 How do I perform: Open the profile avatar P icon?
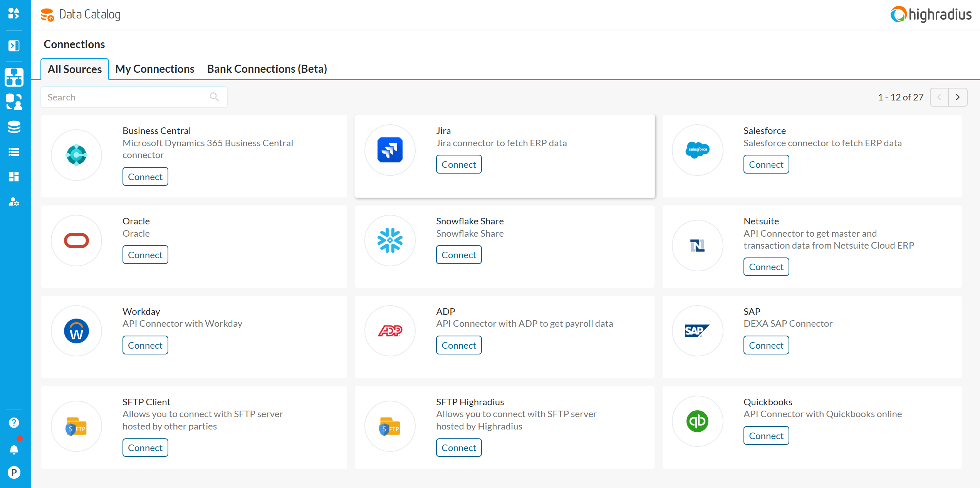(14, 472)
